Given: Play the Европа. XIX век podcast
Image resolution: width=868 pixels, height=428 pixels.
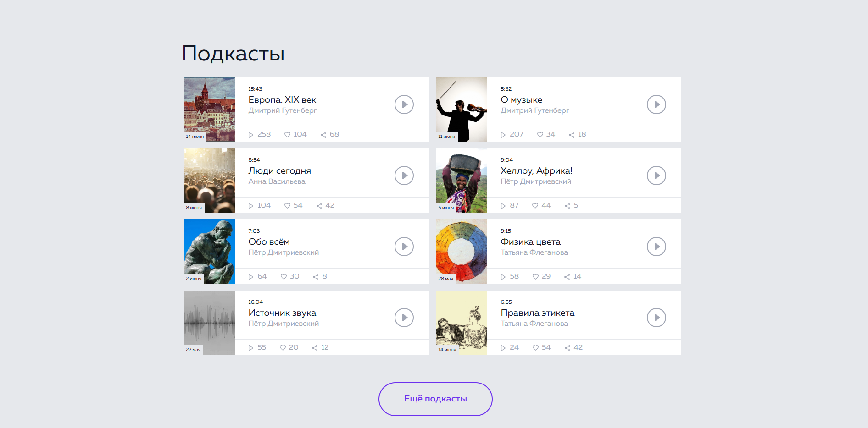Looking at the screenshot, I should [404, 104].
